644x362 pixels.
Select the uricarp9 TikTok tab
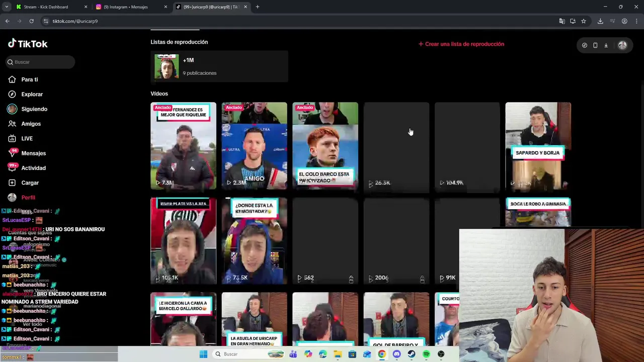pyautogui.click(x=211, y=7)
